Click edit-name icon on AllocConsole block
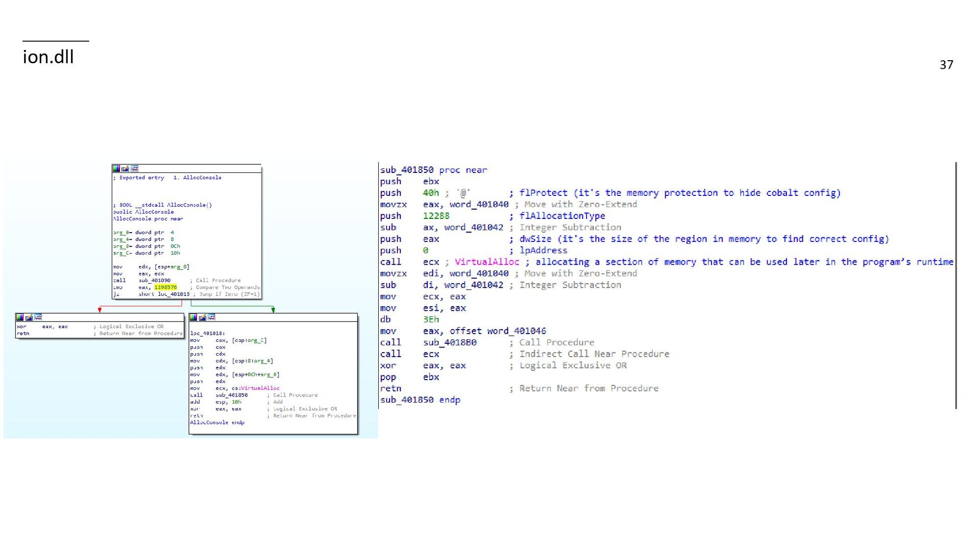 click(126, 168)
